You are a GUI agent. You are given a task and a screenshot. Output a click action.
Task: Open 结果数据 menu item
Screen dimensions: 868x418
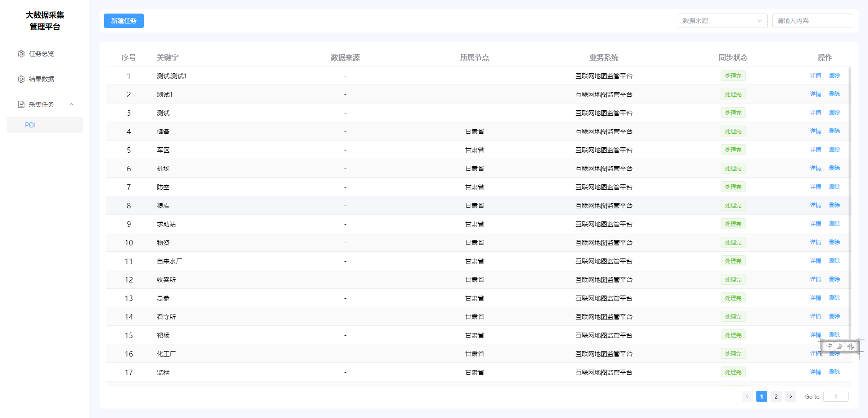tap(45, 79)
